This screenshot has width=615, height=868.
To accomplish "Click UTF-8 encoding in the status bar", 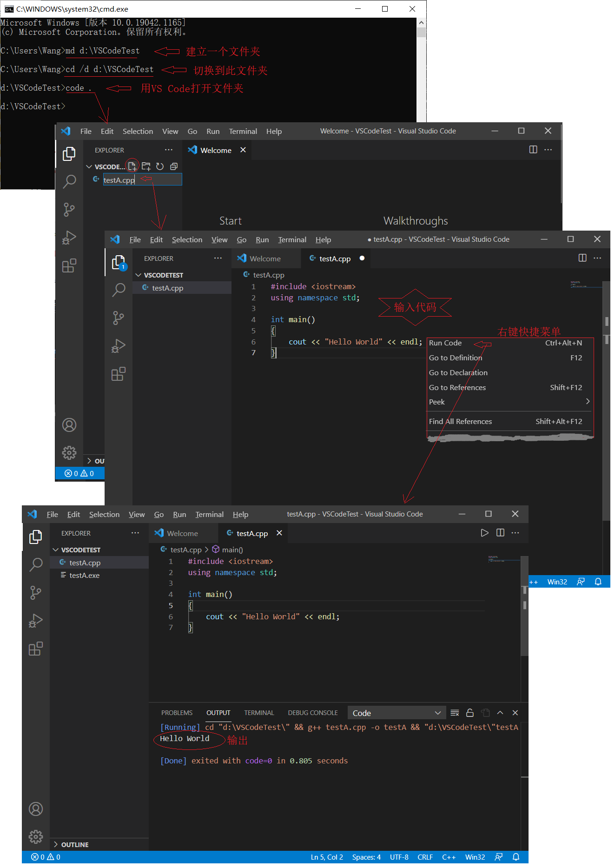I will 399,857.
